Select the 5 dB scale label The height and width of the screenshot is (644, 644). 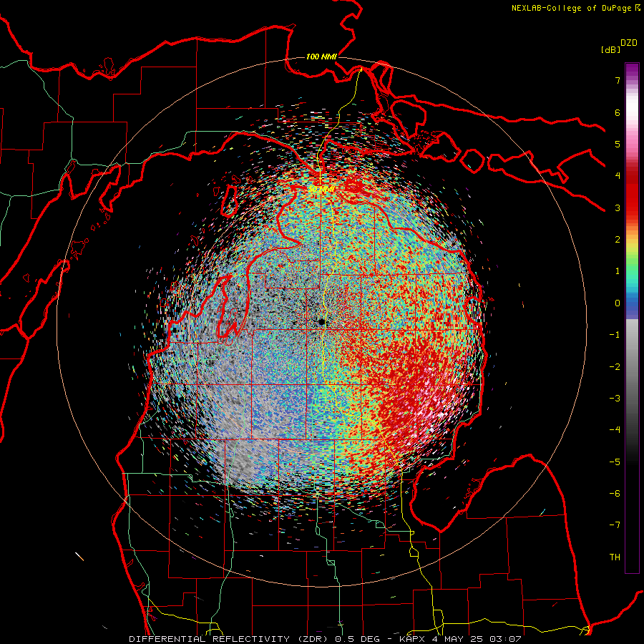click(618, 144)
